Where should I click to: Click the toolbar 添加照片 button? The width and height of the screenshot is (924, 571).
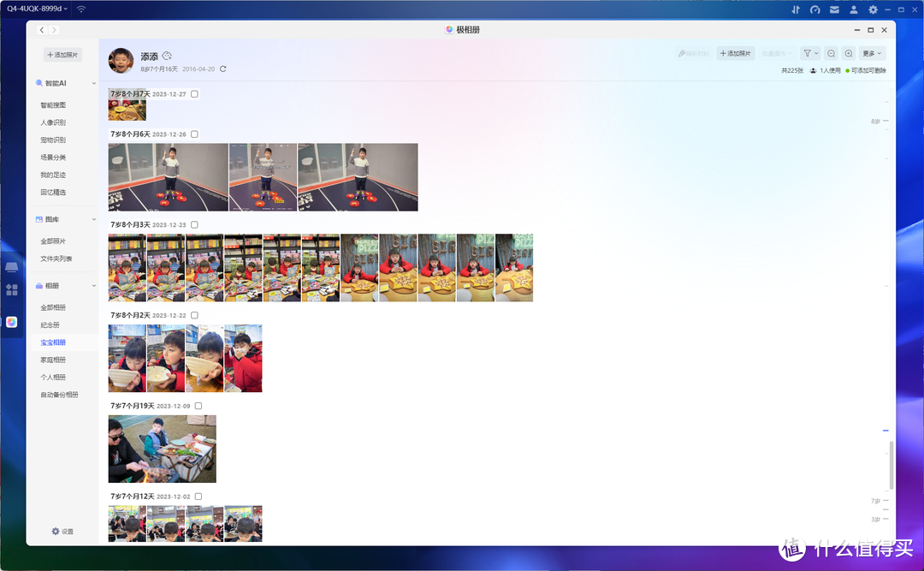[736, 54]
